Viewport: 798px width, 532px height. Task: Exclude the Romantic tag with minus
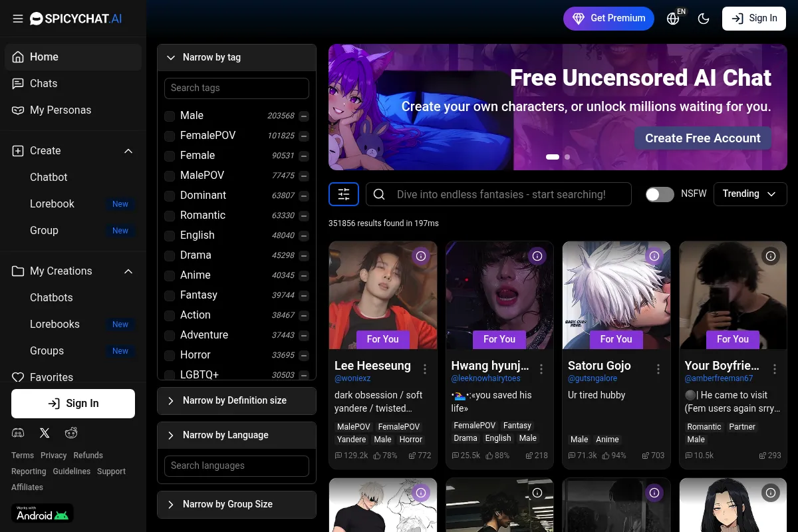coord(304,215)
